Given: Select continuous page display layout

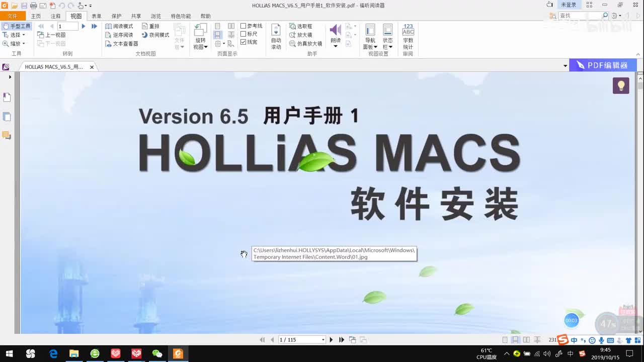Looking at the screenshot, I should click(217, 35).
